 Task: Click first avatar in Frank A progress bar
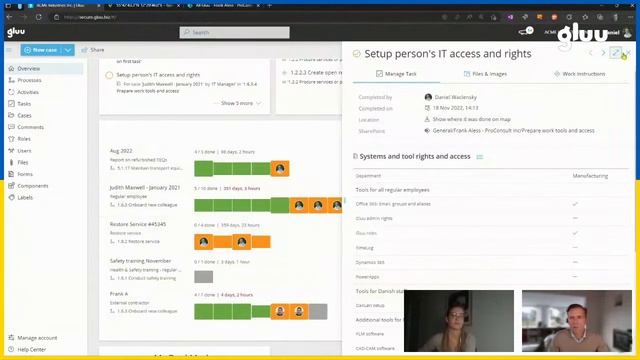(280, 311)
